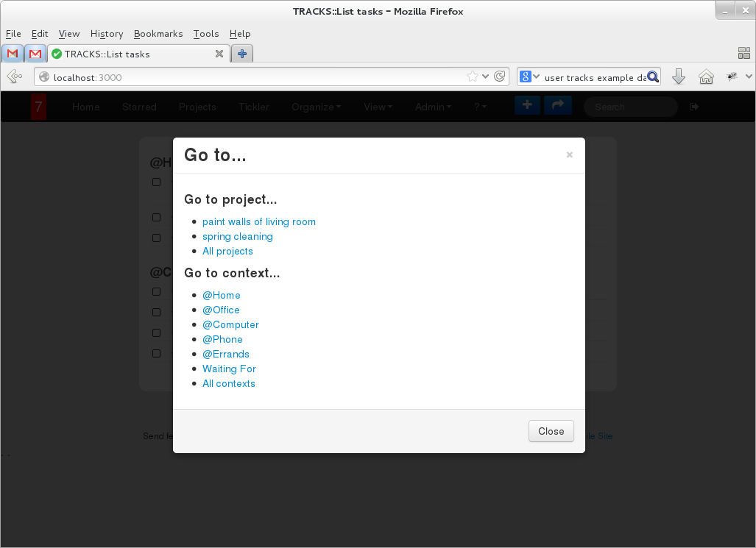Reload the page with the refresh icon
The image size is (756, 548).
[x=500, y=76]
